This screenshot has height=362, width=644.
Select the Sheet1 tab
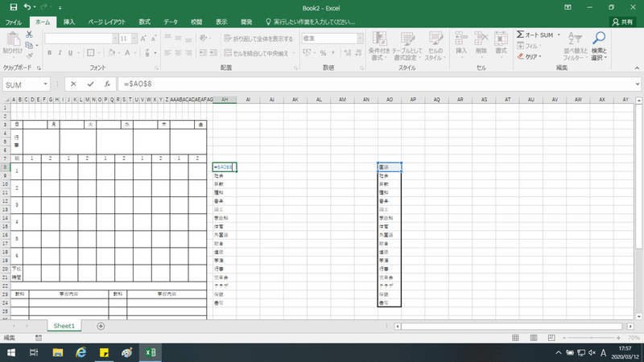click(x=64, y=326)
